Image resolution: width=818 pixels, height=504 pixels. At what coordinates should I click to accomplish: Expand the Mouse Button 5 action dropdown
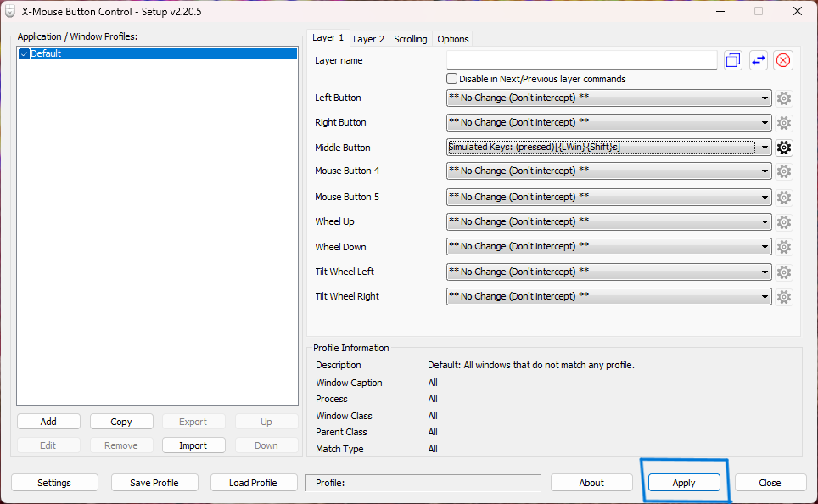tap(608, 197)
